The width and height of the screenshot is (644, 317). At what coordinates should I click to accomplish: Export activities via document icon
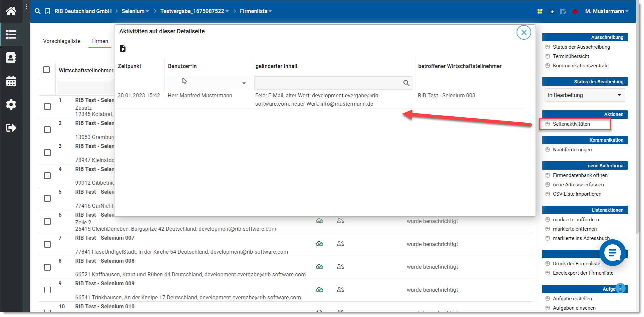[123, 48]
